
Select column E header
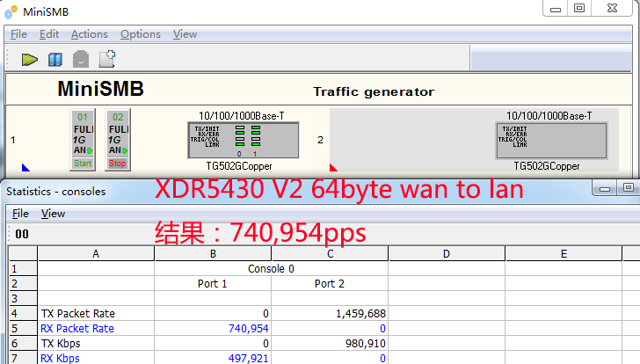tap(564, 254)
